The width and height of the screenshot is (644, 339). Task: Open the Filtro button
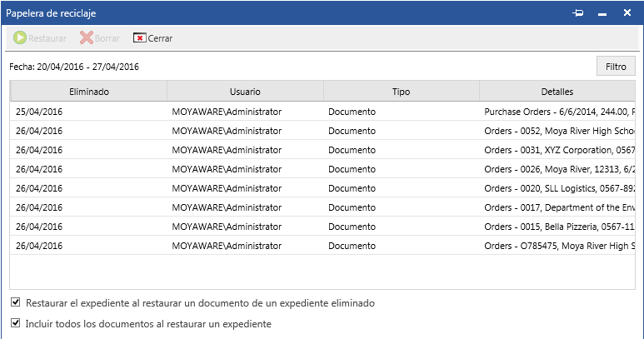point(616,66)
